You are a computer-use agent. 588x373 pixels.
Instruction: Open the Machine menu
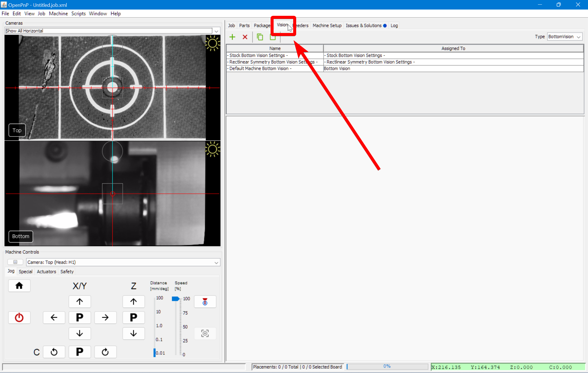58,14
